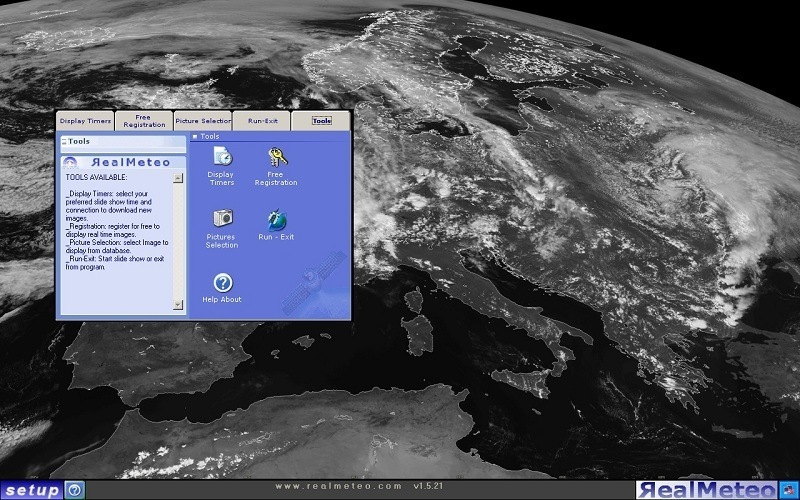This screenshot has width=800, height=500.
Task: Select the Run-Exit tab
Action: tap(262, 121)
